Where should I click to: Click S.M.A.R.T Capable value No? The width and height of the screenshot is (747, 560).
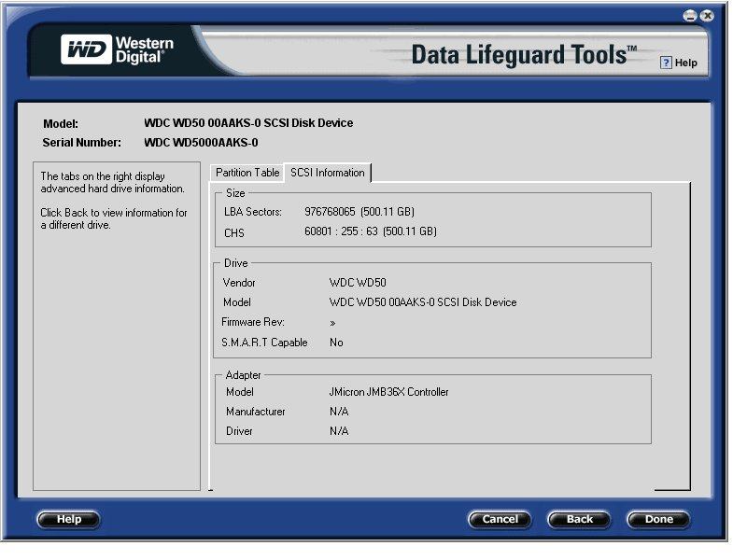pos(336,343)
